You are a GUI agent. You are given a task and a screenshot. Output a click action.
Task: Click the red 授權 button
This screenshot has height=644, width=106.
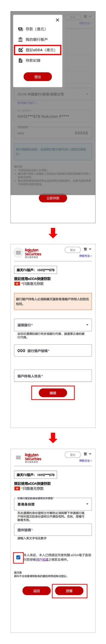click(69, 591)
